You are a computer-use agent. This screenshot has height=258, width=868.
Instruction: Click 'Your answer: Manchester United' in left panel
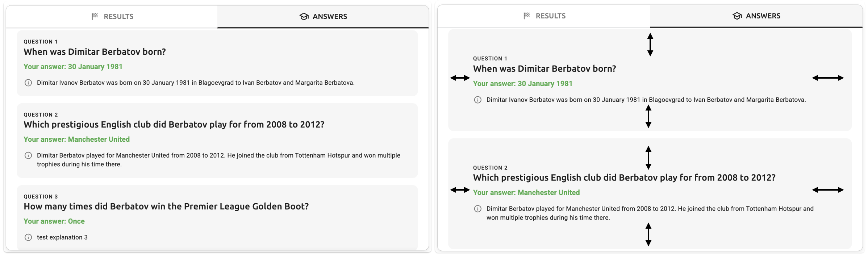pos(76,139)
